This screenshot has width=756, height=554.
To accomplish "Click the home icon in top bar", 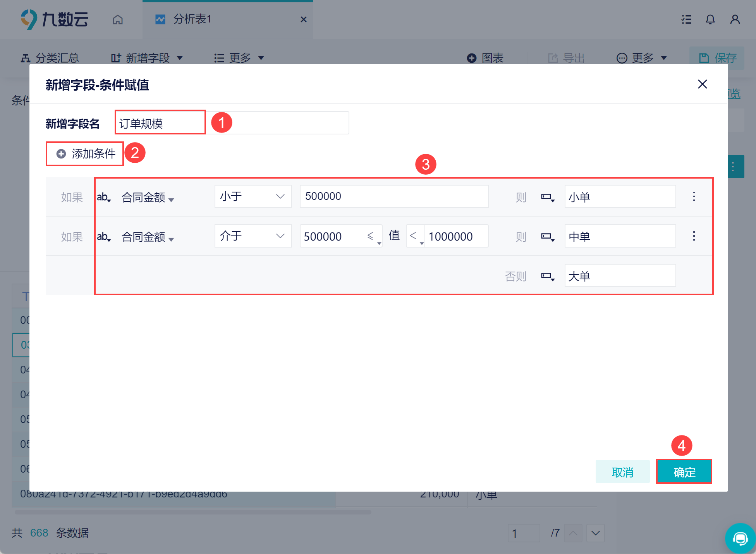I will click(x=118, y=19).
